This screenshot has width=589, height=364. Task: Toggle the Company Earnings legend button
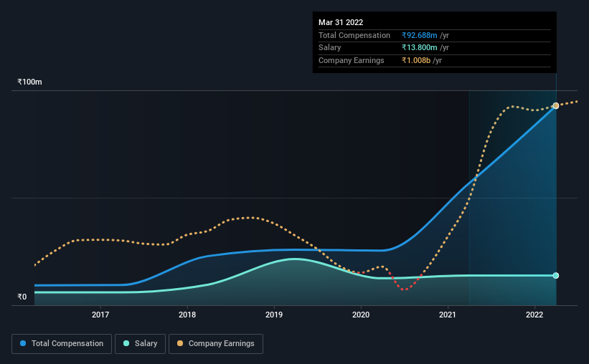pyautogui.click(x=216, y=344)
